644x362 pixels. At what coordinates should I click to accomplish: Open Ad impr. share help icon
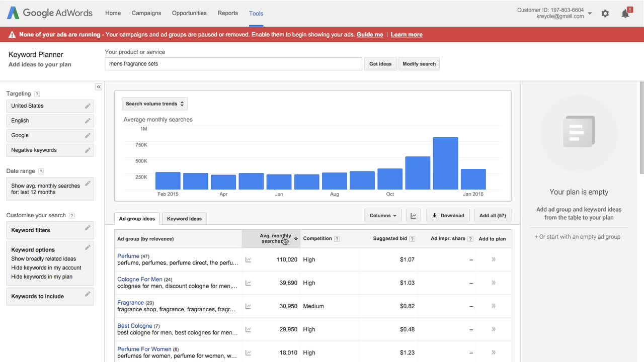[x=470, y=239]
